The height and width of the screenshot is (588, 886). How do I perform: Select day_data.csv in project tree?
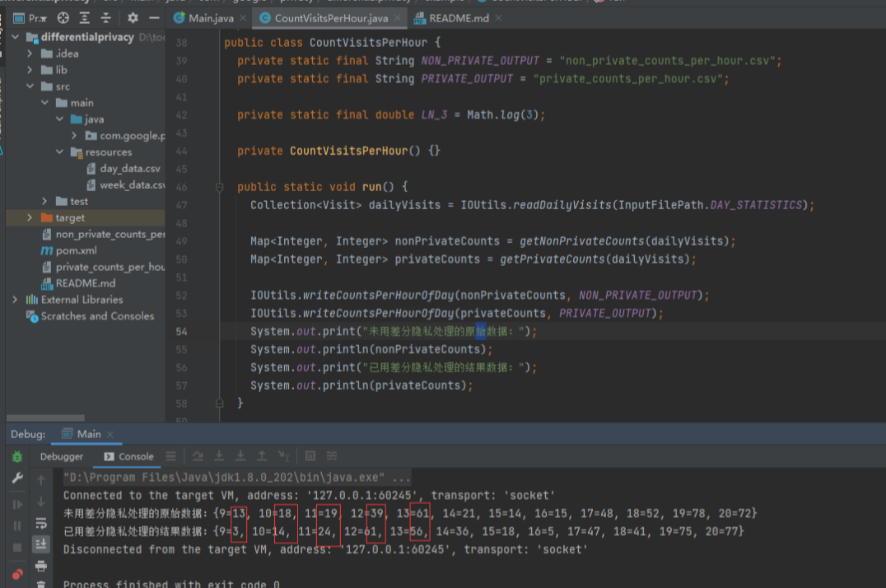tap(130, 169)
